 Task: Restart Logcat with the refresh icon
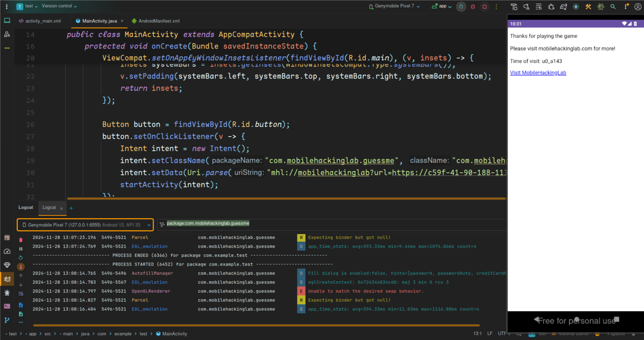pyautogui.click(x=21, y=258)
